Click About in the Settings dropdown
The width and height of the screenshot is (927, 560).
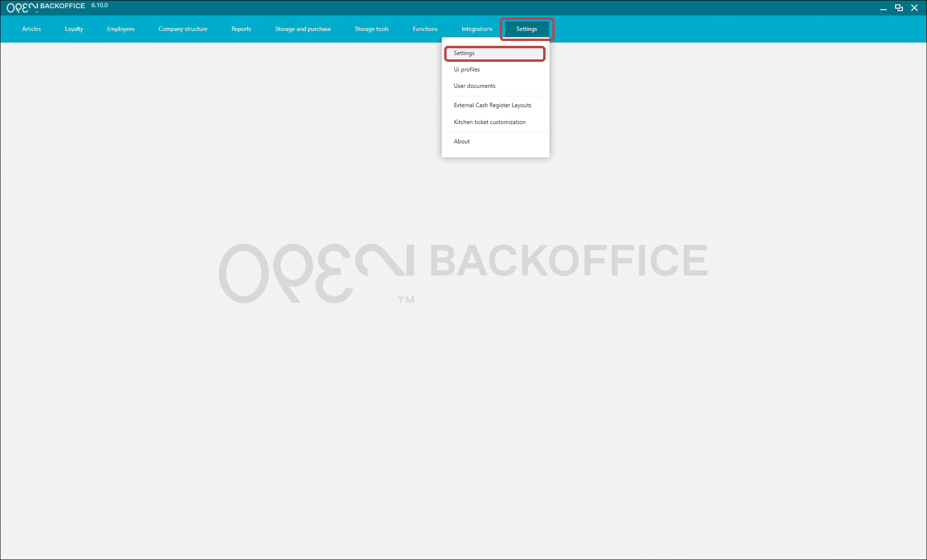point(495,141)
